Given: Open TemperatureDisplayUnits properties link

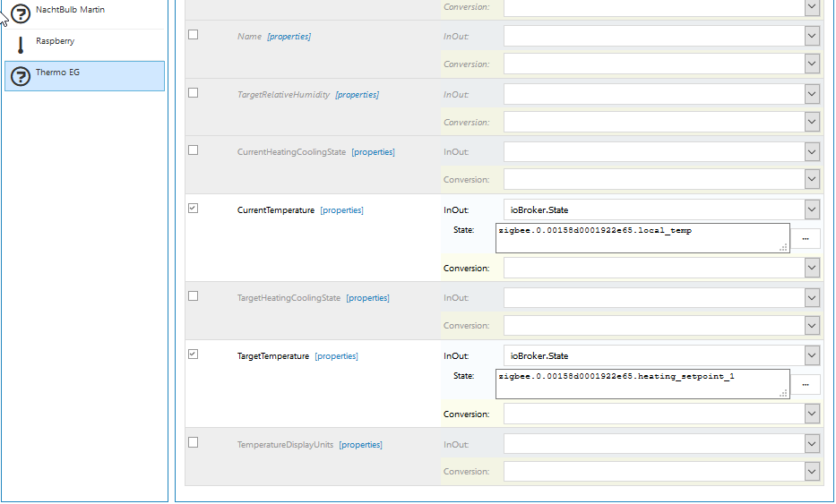Looking at the screenshot, I should (360, 444).
